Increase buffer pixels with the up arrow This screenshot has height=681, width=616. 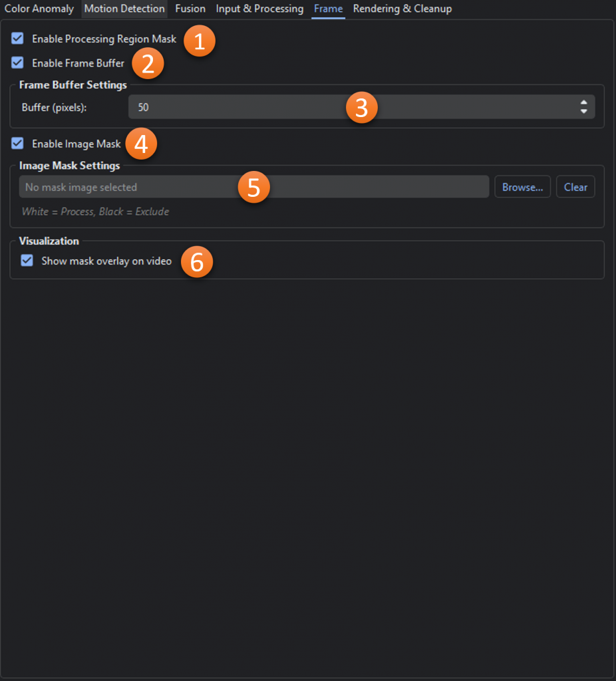pos(583,102)
